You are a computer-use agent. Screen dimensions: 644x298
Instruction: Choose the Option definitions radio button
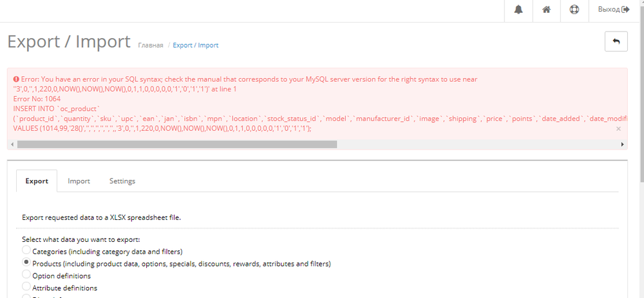tap(26, 275)
